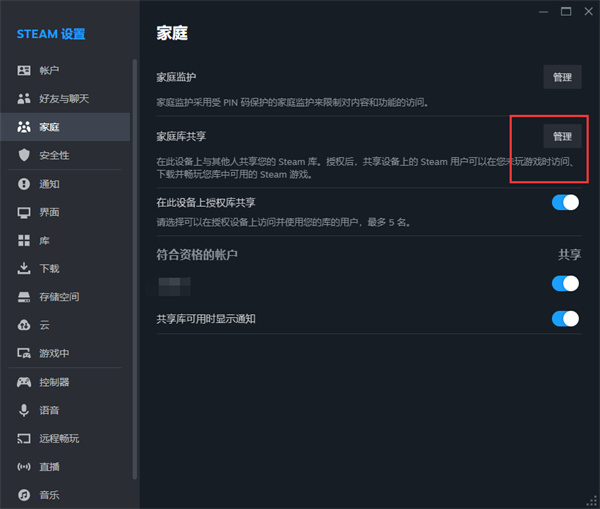Image resolution: width=600 pixels, height=509 pixels.
Task: Open 音乐 settings
Action: 65,495
